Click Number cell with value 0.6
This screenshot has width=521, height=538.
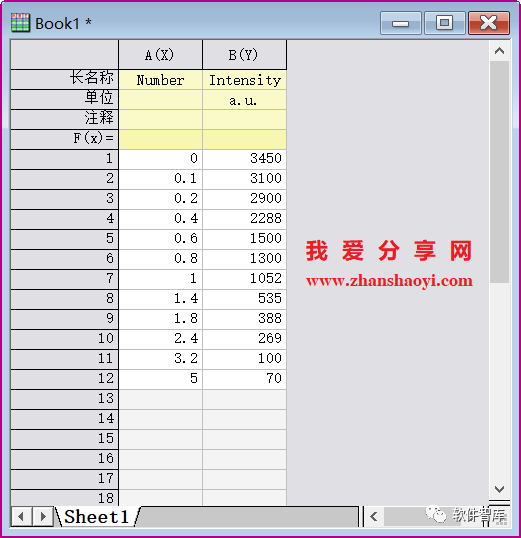(x=160, y=239)
